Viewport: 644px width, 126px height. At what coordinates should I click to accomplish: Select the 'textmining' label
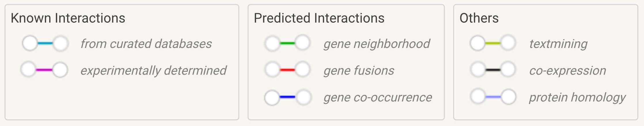(x=558, y=44)
